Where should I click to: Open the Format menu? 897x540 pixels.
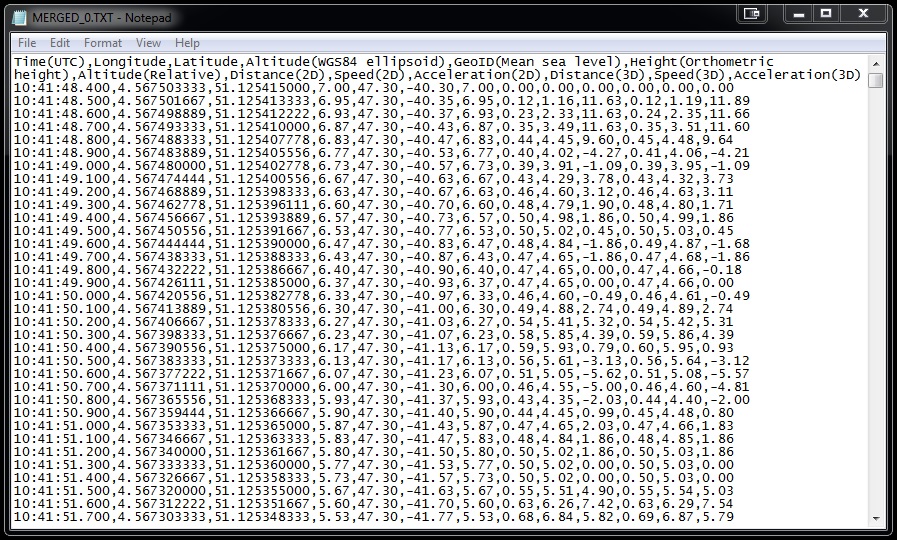tap(102, 43)
